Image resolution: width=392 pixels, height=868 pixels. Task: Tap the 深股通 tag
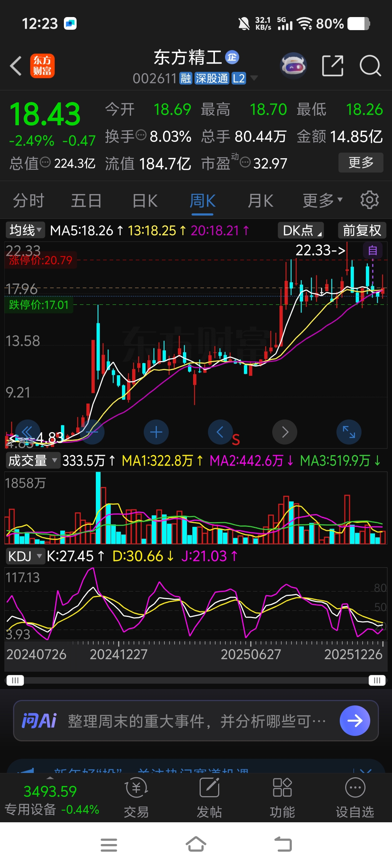[x=212, y=78]
